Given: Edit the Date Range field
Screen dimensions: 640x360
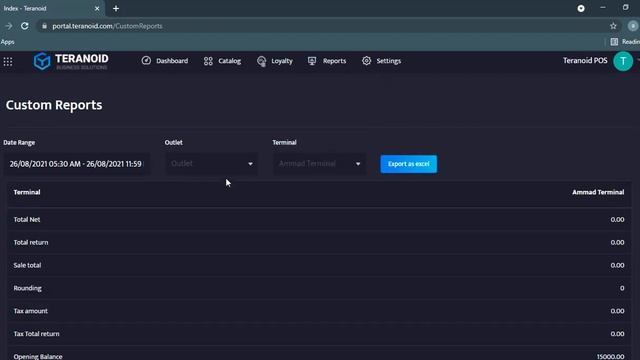Looking at the screenshot, I should [x=76, y=164].
